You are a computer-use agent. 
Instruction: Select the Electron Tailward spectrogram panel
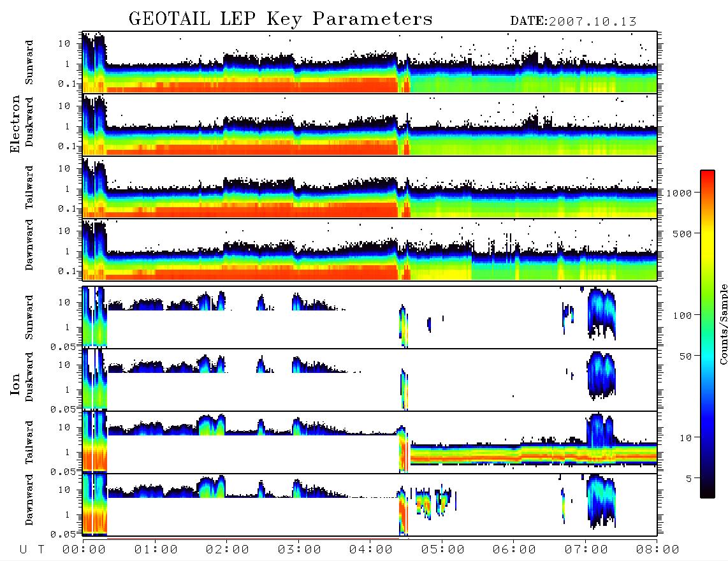370,187
